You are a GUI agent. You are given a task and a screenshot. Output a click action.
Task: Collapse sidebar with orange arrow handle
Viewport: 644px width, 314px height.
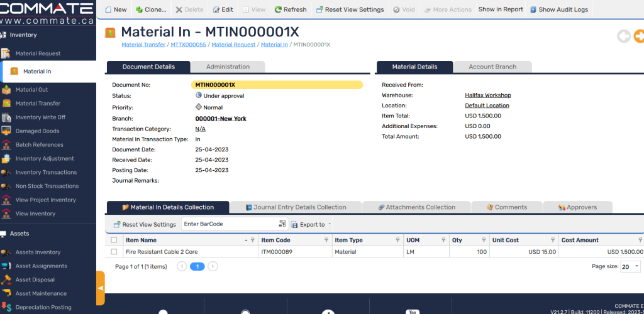click(100, 288)
